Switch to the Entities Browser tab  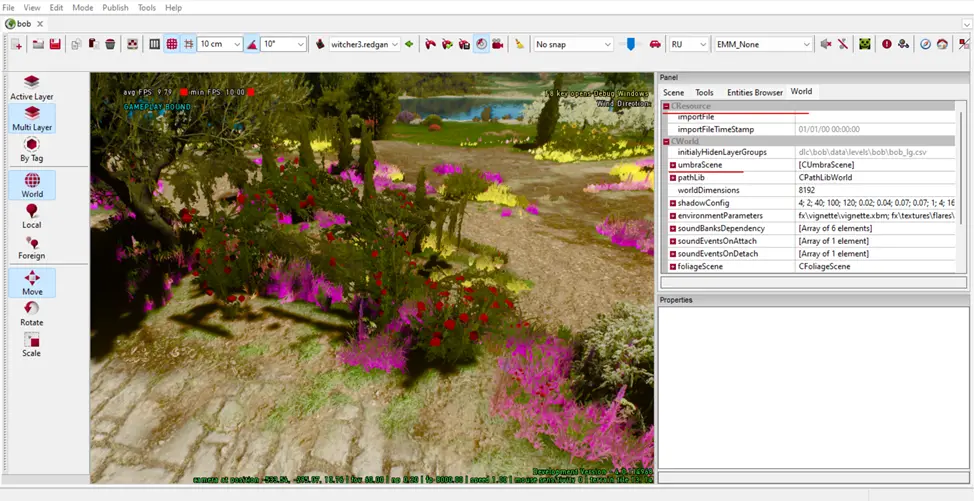(x=754, y=92)
